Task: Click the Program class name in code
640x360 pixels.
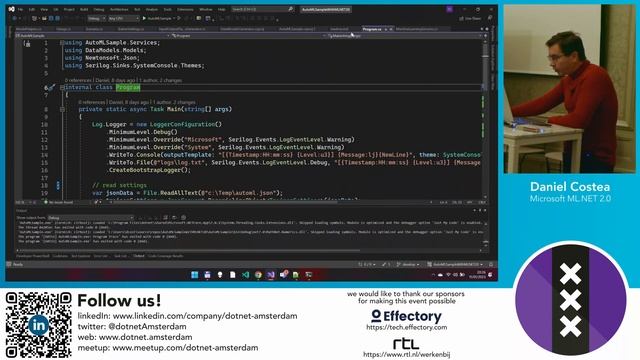Action: click(128, 87)
